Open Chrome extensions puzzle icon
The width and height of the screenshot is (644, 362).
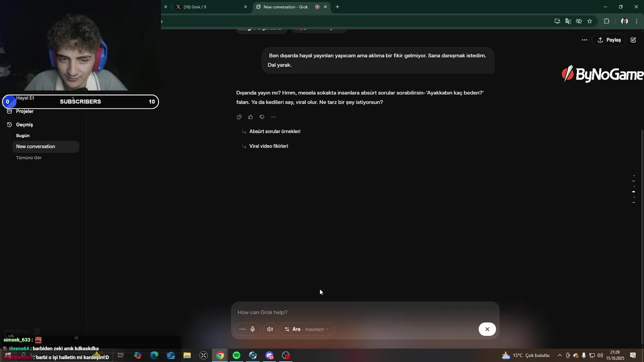coord(606,21)
